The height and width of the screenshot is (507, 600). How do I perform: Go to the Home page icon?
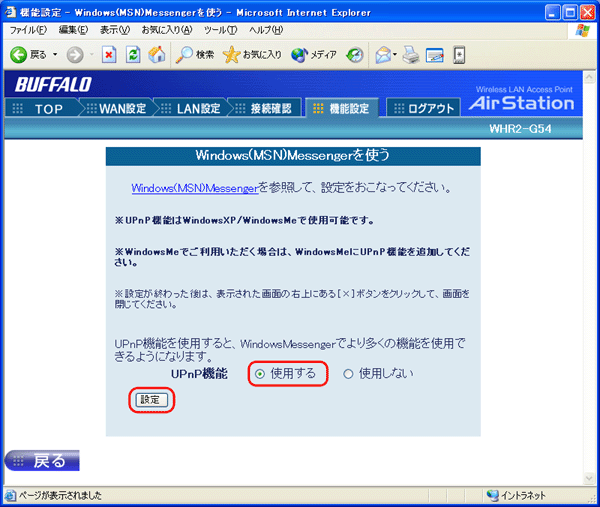coord(157,55)
